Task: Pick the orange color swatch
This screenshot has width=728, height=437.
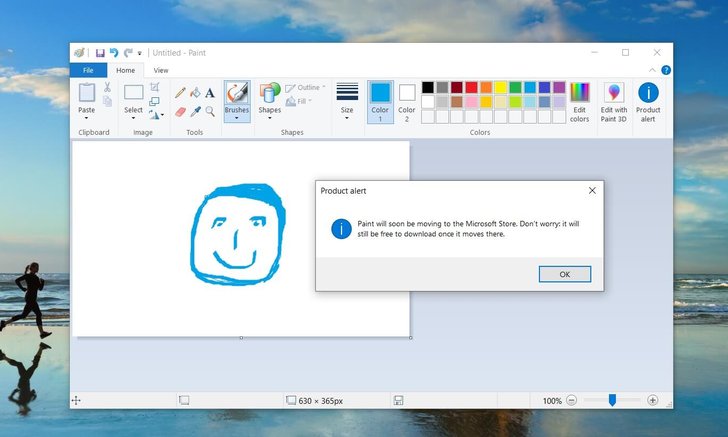Action: tap(486, 87)
